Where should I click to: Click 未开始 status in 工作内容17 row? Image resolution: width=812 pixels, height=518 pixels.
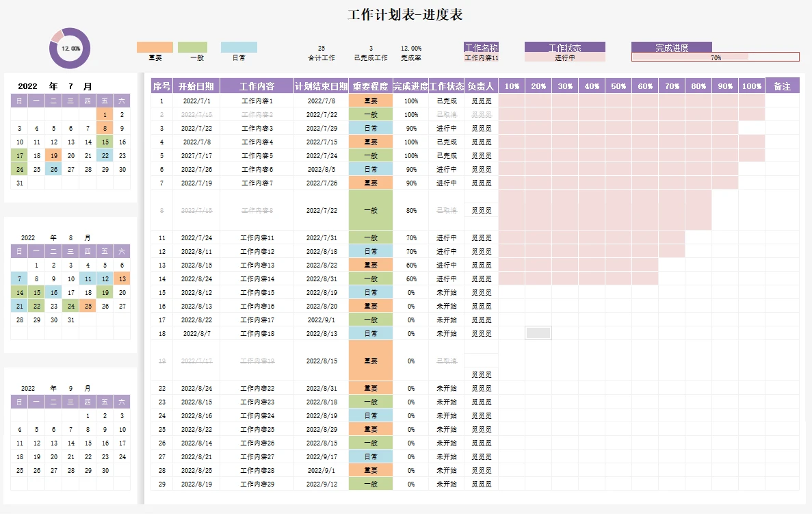point(447,320)
